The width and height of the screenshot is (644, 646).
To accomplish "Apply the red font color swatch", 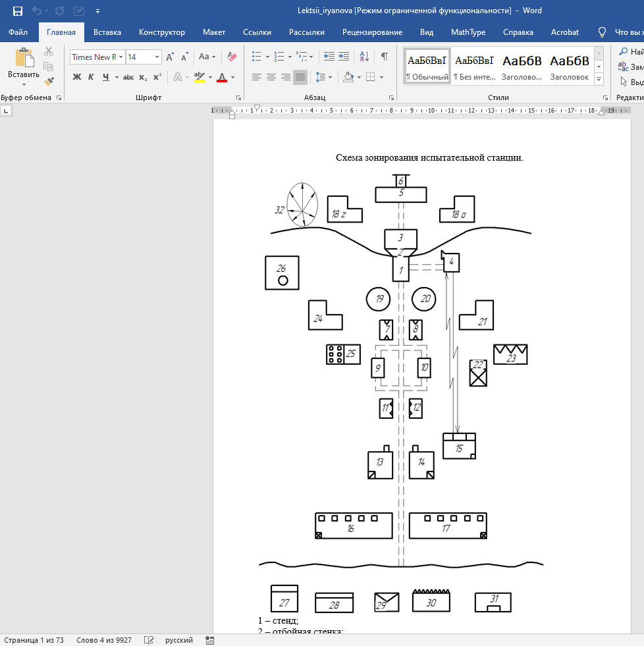I will (x=221, y=77).
